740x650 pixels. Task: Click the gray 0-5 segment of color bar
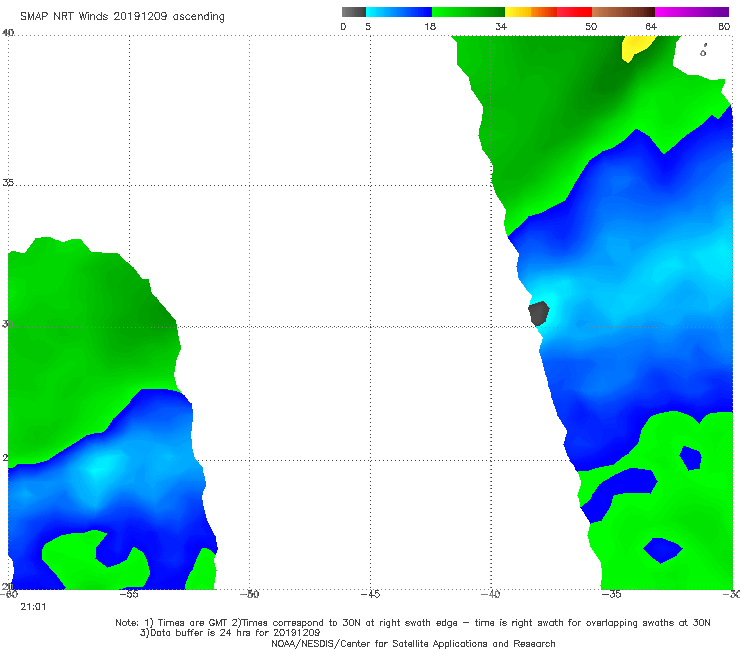click(354, 12)
